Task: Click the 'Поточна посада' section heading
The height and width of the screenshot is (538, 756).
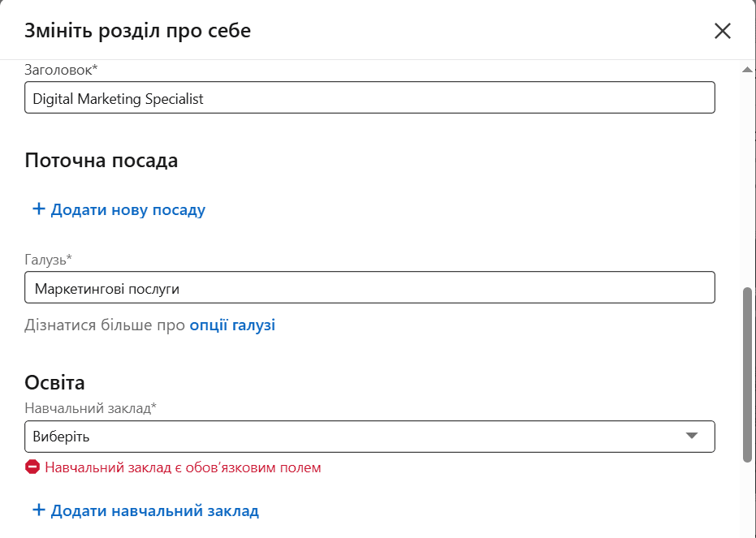Action: (102, 161)
